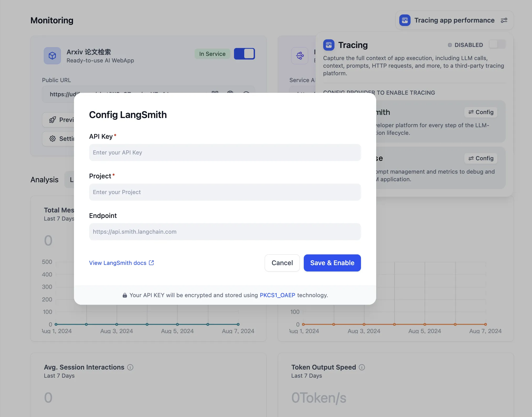Click the Tracing panel icon
Viewport: 532px width, 417px height.
pos(329,45)
